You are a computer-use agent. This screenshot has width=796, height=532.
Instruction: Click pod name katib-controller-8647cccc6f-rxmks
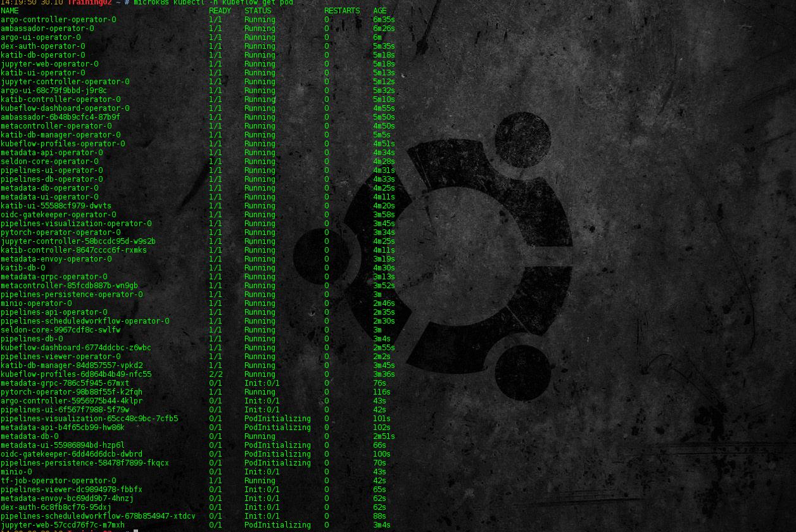74,250
